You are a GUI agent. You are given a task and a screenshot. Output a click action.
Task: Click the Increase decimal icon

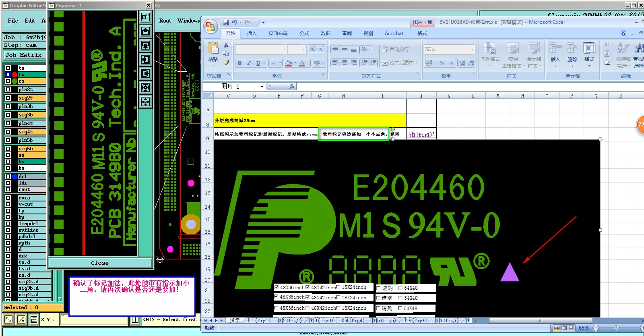462,63
